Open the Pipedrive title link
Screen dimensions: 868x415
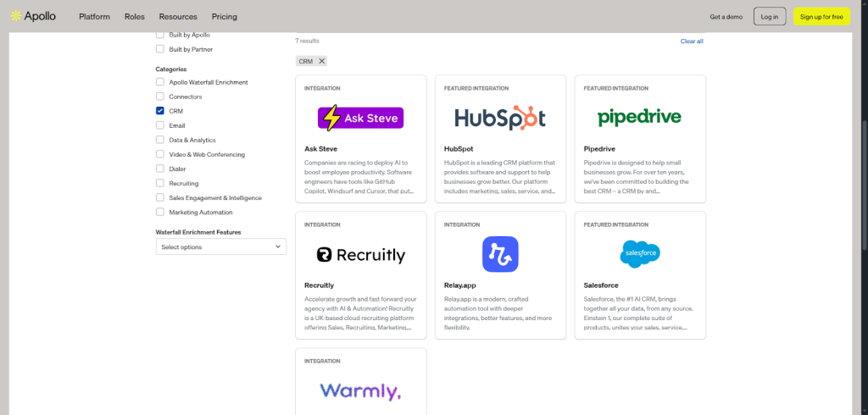click(x=599, y=149)
